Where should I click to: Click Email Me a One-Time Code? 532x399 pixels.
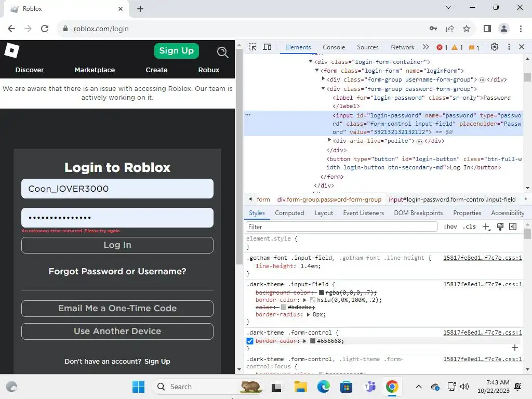click(117, 309)
